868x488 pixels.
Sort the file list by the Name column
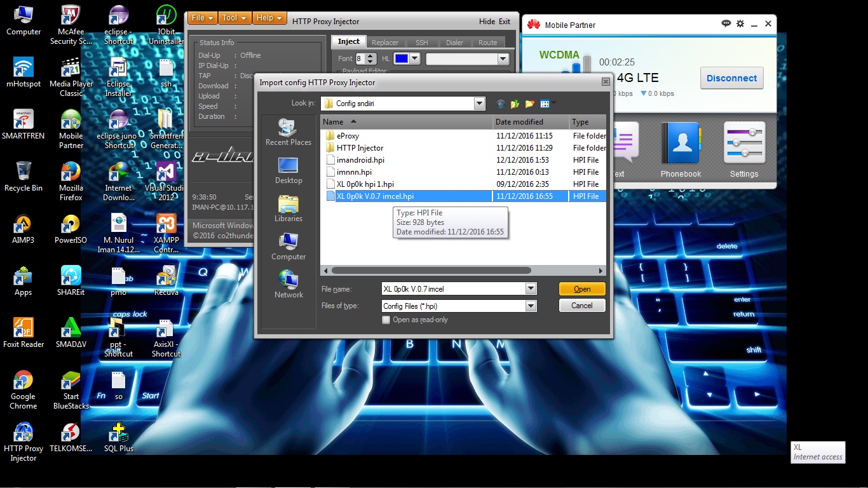(x=407, y=122)
